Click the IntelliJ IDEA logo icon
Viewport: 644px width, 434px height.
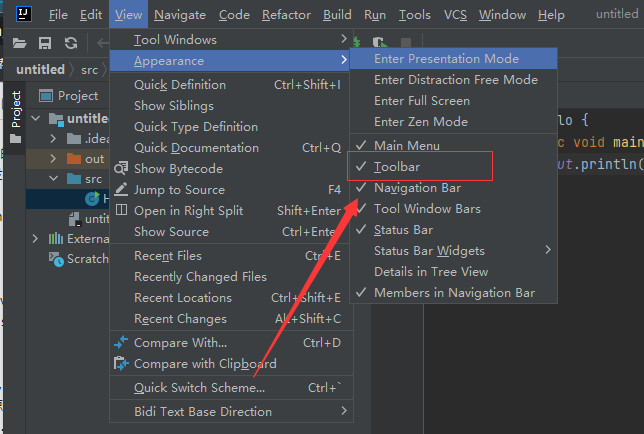coord(24,14)
